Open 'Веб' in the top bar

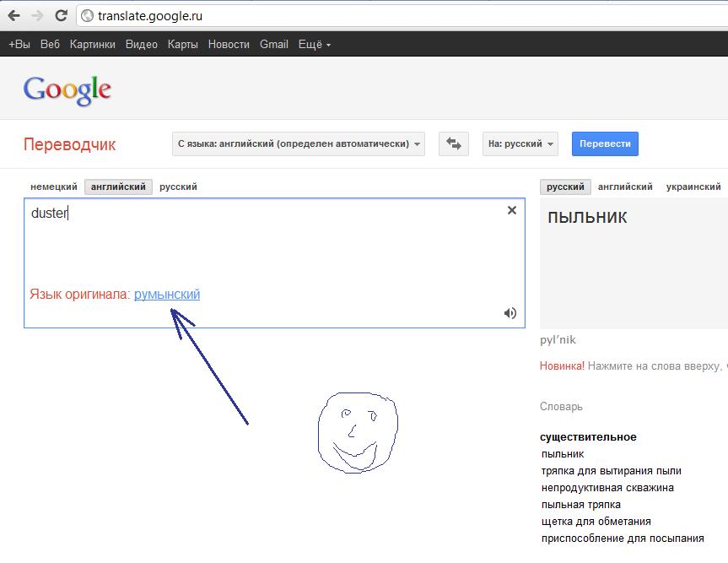click(x=50, y=44)
